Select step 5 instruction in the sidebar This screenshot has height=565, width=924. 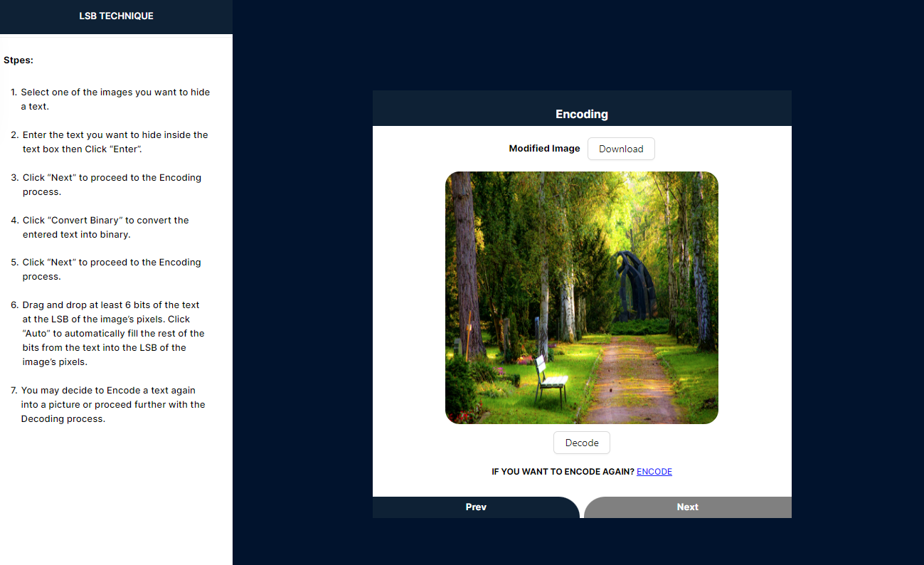112,269
